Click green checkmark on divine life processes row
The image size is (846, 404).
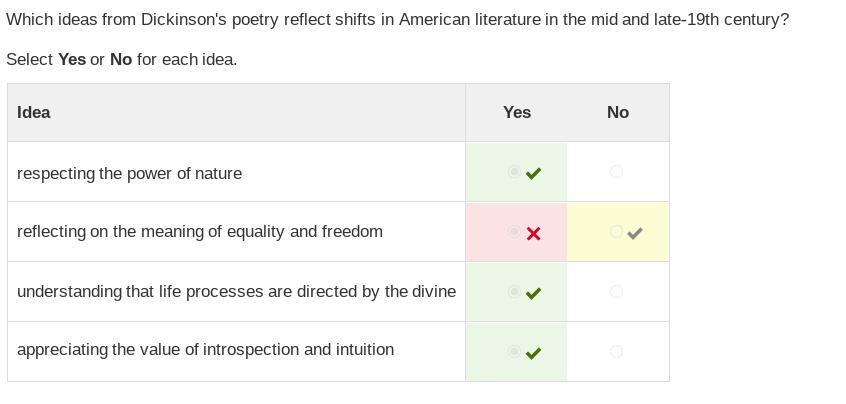[533, 293]
